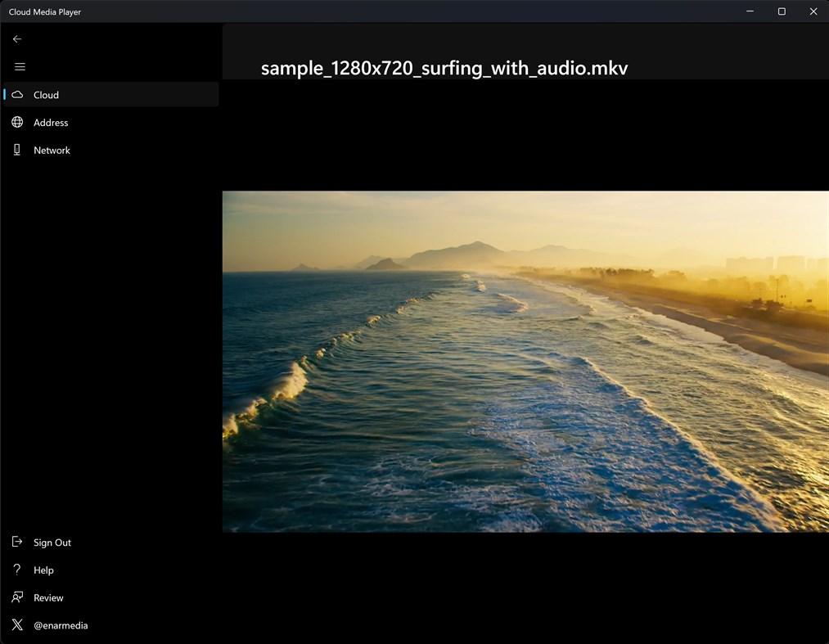Click the Sign Out exit-arrow icon
Image resolution: width=829 pixels, height=644 pixels.
pos(15,542)
